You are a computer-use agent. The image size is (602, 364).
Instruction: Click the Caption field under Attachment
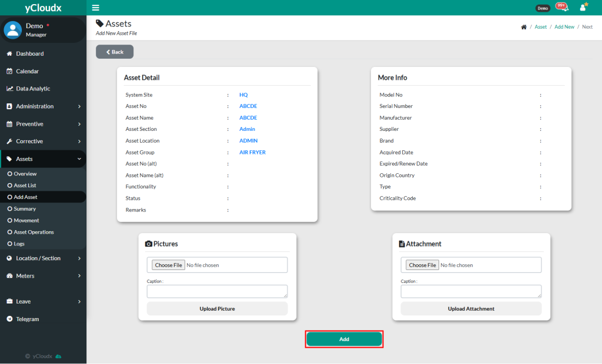tap(471, 291)
